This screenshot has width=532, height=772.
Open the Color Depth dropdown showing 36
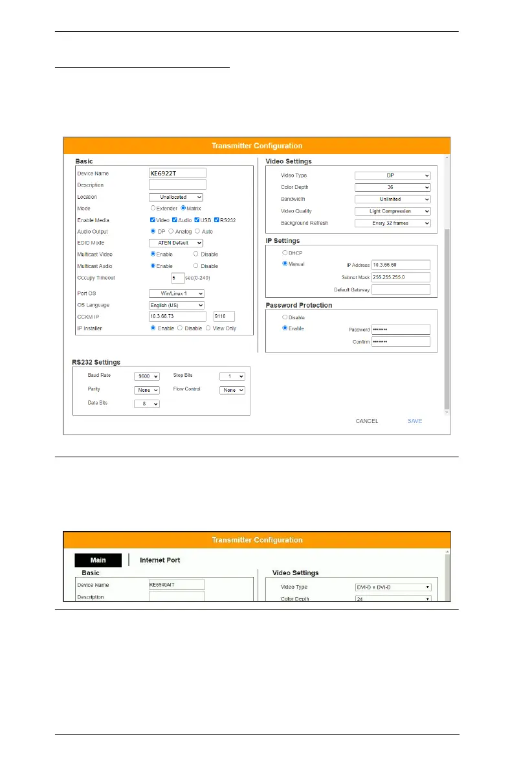pyautogui.click(x=393, y=187)
